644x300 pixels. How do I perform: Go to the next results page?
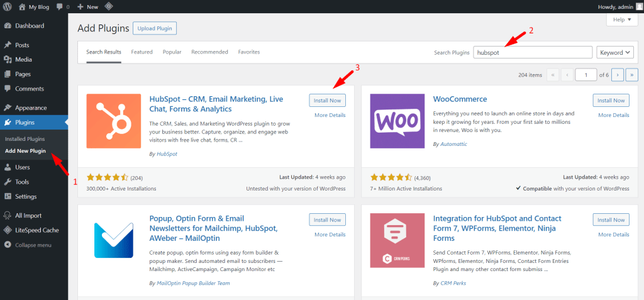pyautogui.click(x=618, y=75)
